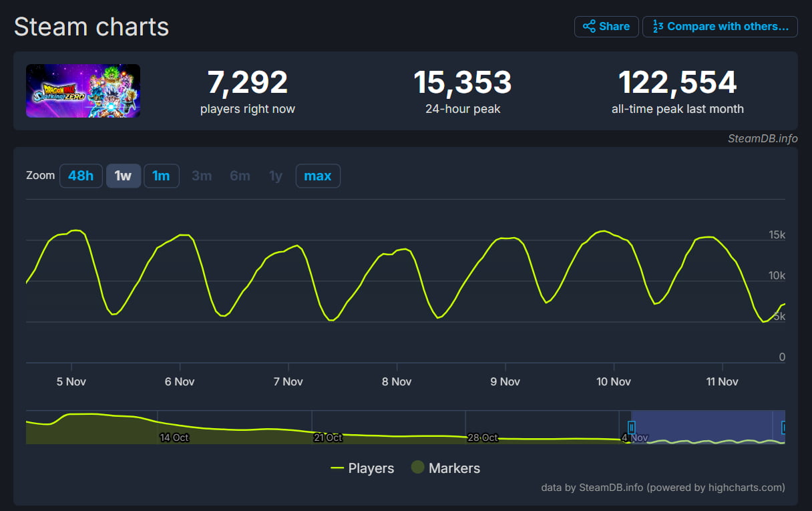This screenshot has height=511, width=812.
Task: Select the 1y zoom range
Action: tap(276, 176)
